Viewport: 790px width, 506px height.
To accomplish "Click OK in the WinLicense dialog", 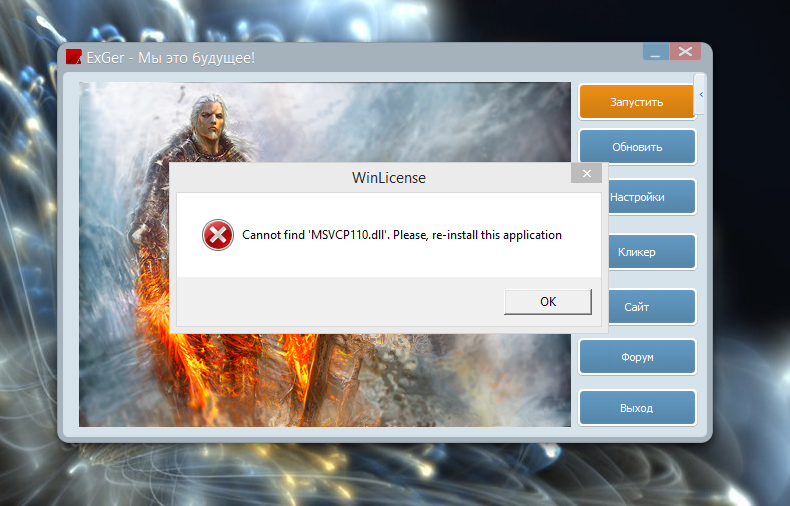I will pos(548,301).
